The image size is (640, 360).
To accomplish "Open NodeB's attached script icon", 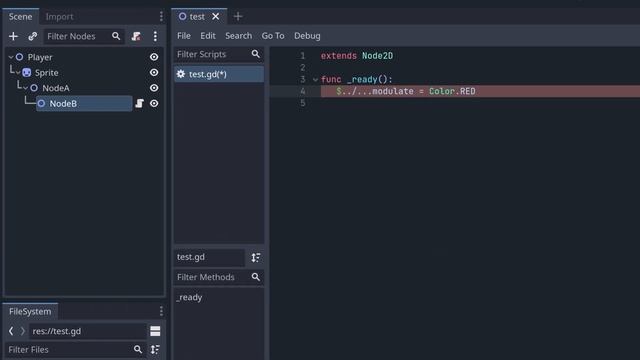I will click(x=140, y=103).
